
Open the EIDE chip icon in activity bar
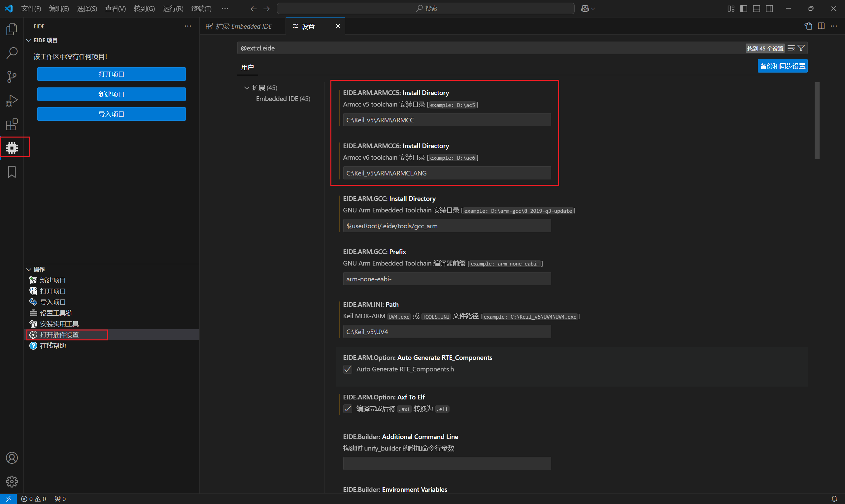coord(12,148)
